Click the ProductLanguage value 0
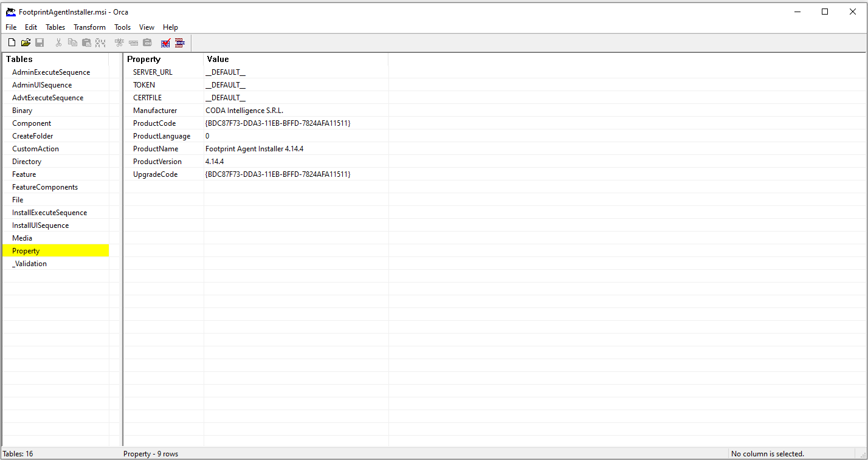 click(x=207, y=136)
